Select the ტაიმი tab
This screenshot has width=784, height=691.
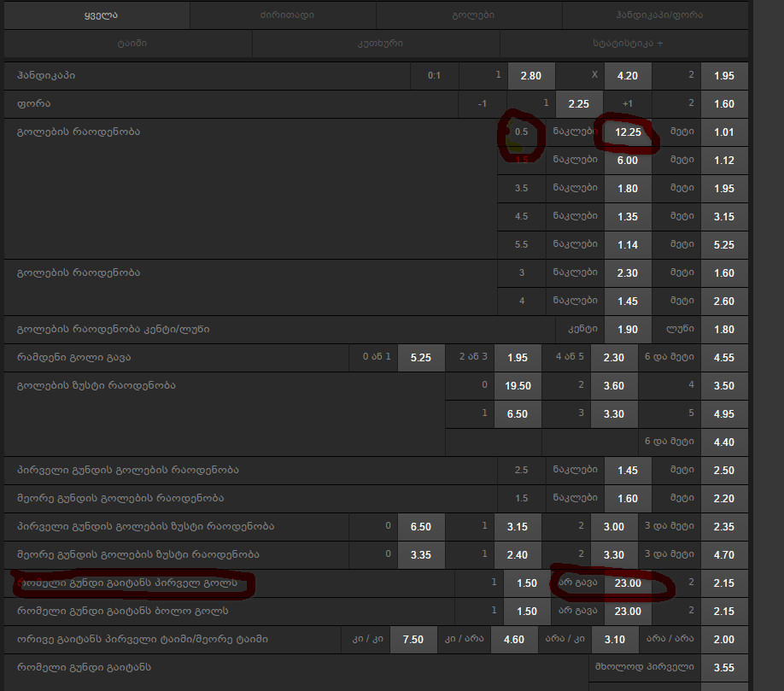pyautogui.click(x=128, y=44)
